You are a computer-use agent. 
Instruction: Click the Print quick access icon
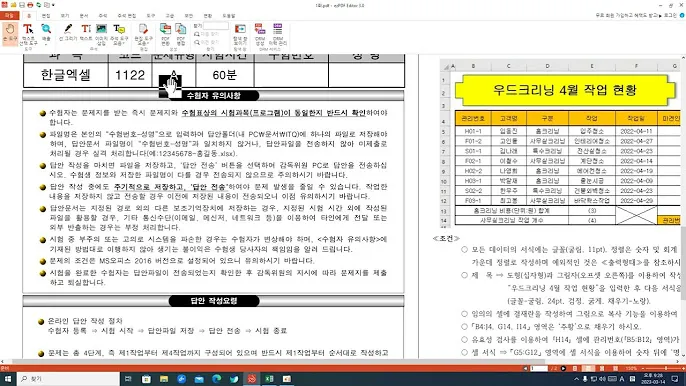pos(30,5)
